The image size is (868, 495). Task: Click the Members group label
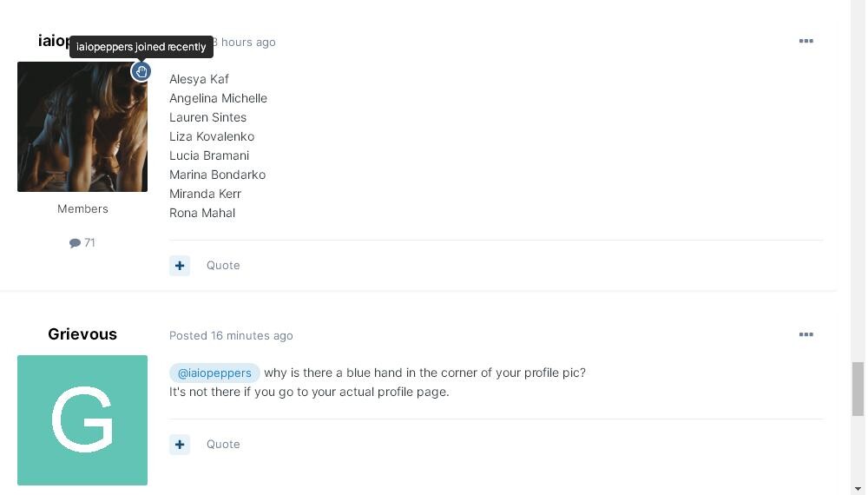tap(82, 208)
